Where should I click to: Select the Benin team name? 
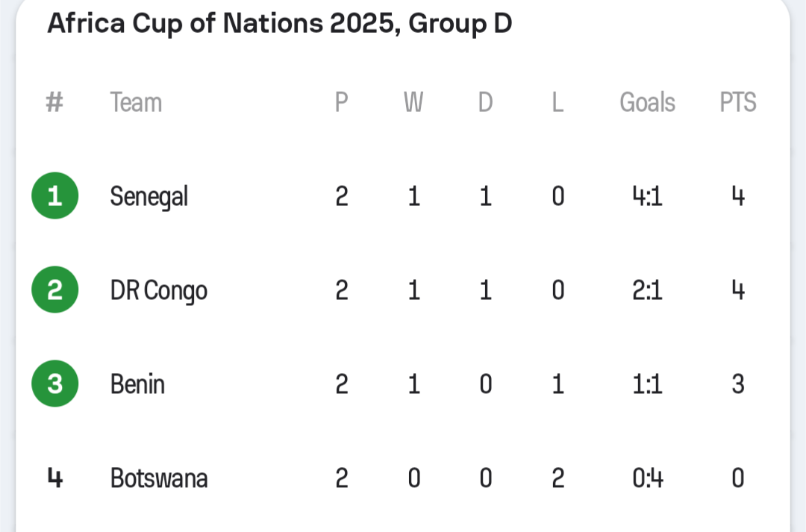coord(137,385)
